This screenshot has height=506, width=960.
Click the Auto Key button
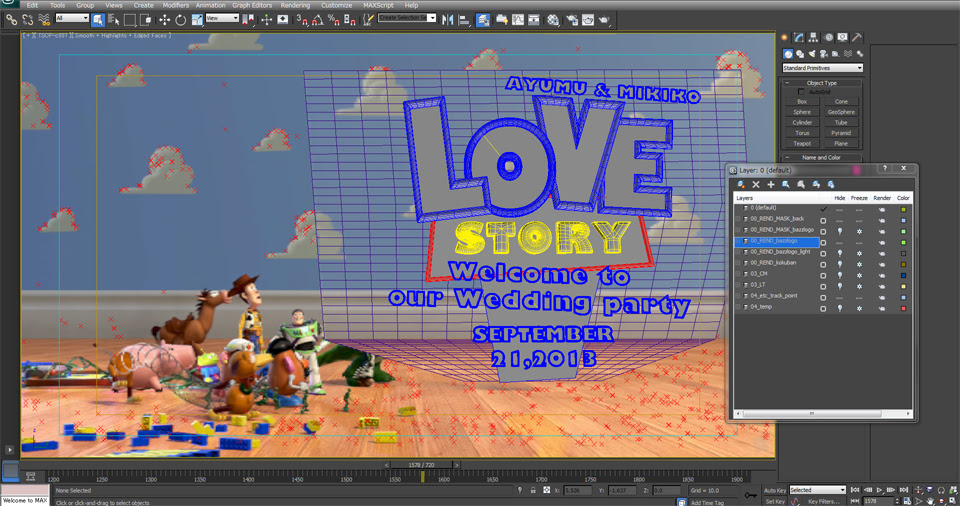click(774, 490)
